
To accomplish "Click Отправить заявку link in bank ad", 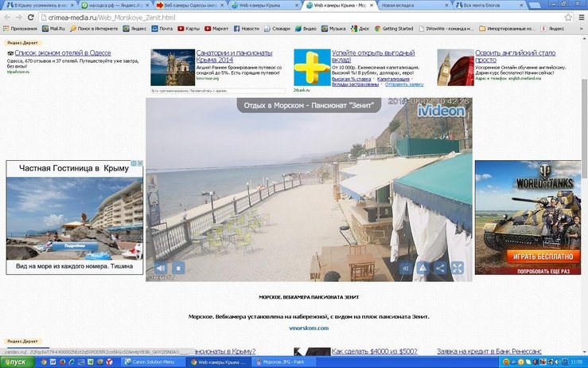I will point(404,84).
